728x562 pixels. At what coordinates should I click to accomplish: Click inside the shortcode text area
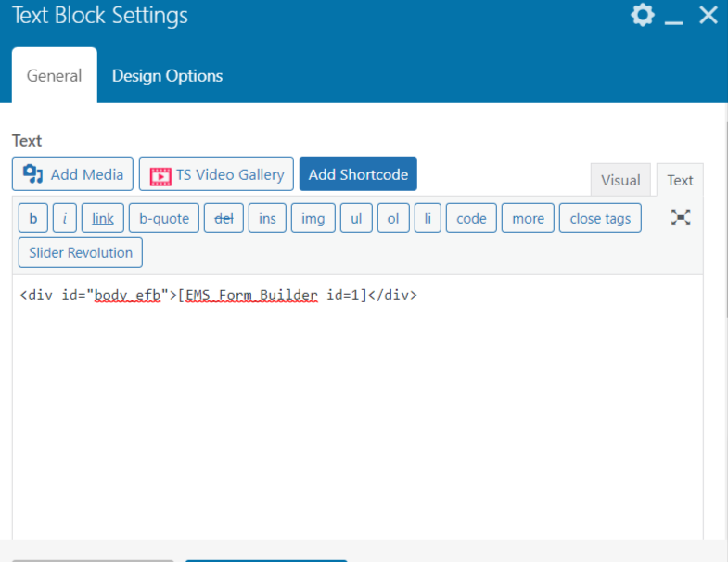[x=357, y=406]
